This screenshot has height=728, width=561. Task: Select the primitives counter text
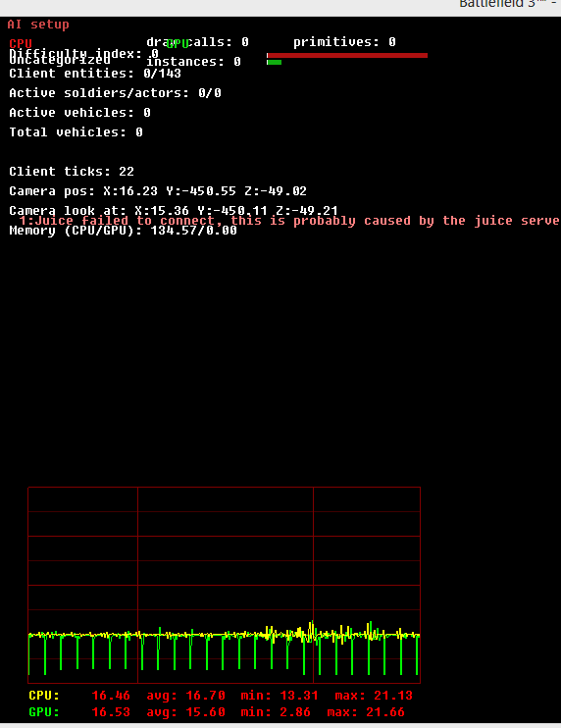344,42
